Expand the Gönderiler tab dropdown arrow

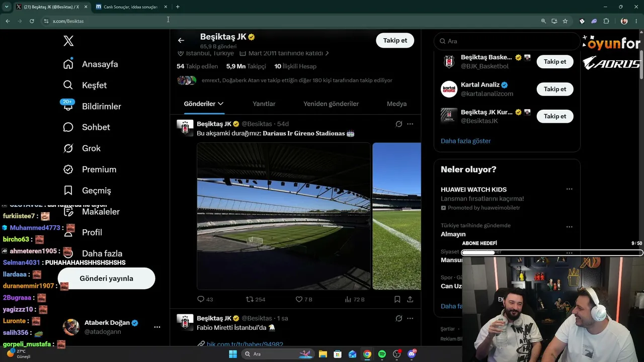click(x=220, y=104)
